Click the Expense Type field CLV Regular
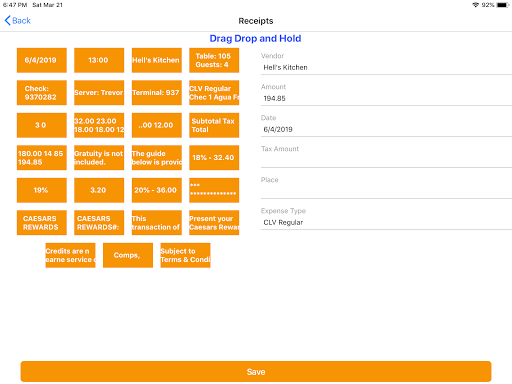 coord(386,222)
